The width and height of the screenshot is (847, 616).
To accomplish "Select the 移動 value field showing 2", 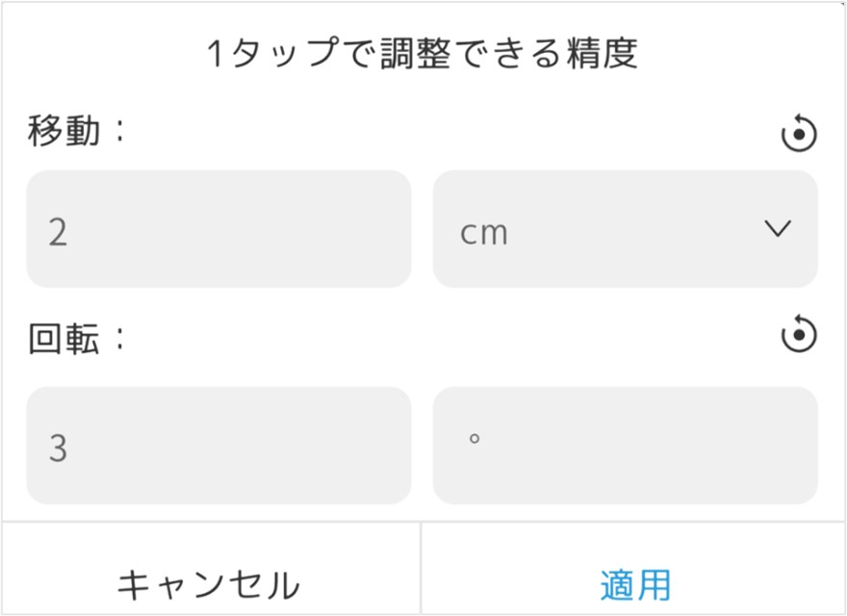I will pyautogui.click(x=218, y=229).
